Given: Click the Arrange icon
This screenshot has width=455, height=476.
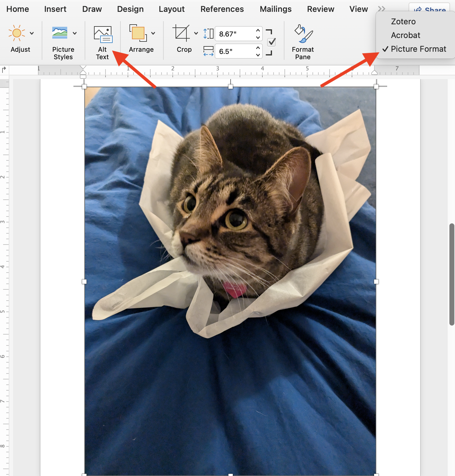Looking at the screenshot, I should tap(138, 33).
